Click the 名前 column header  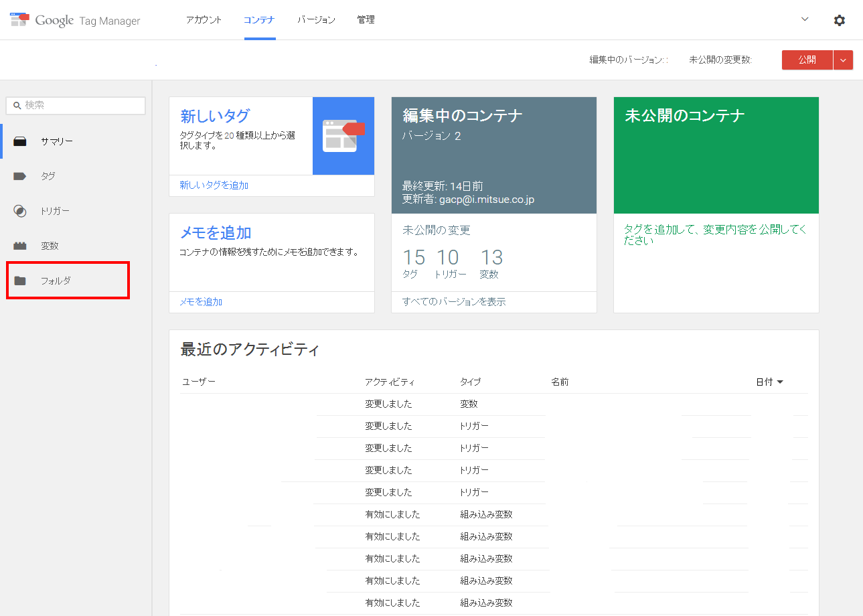(560, 382)
